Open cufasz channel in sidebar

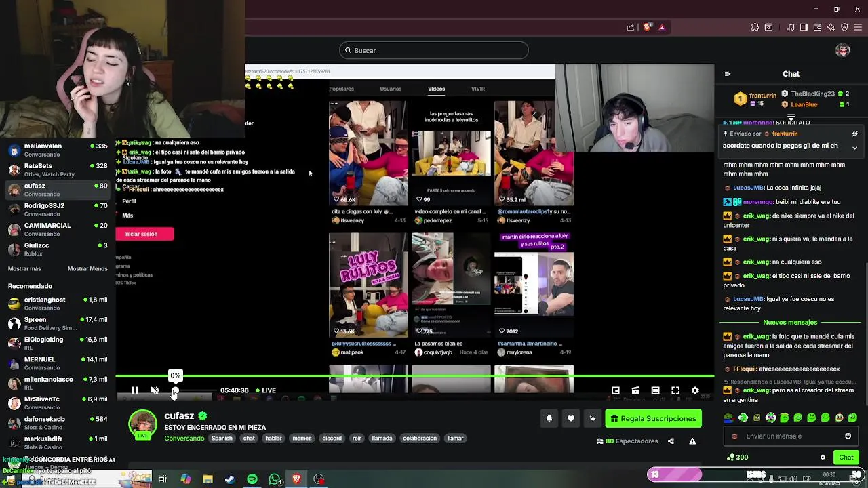point(58,190)
